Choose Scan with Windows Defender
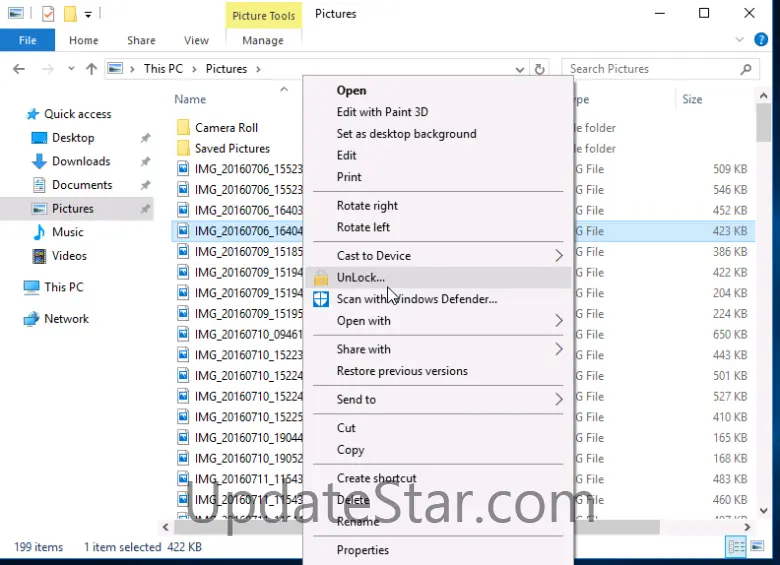Image resolution: width=780 pixels, height=565 pixels. pyautogui.click(x=438, y=299)
